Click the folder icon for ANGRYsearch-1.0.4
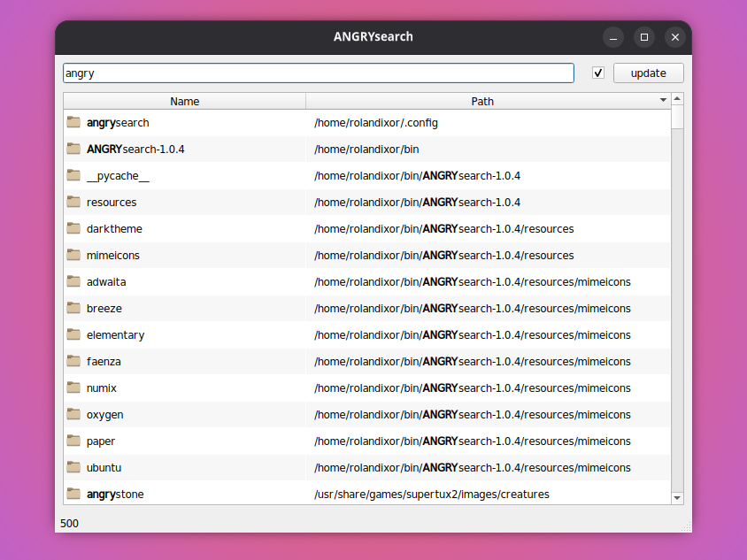Viewport: 747px width, 560px height. (73, 149)
